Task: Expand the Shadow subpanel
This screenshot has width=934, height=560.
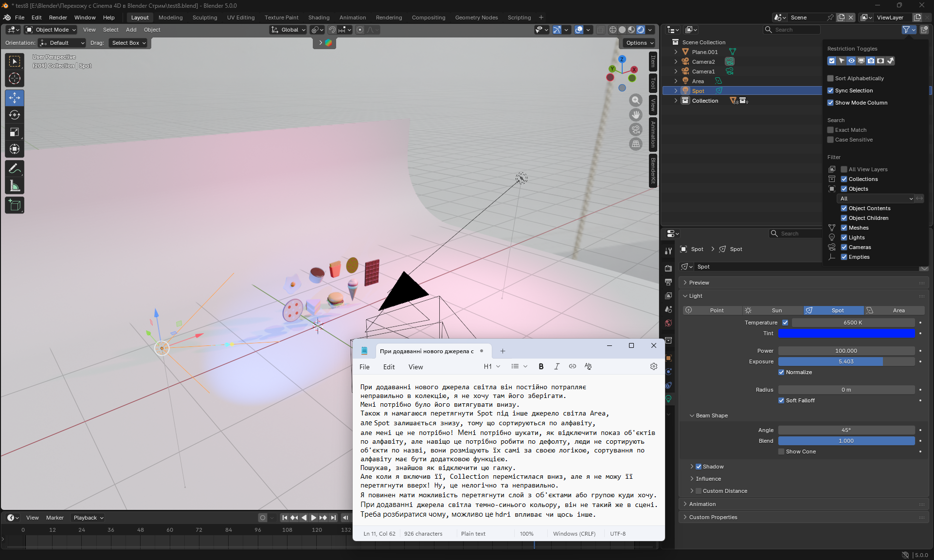Action: pyautogui.click(x=692, y=467)
